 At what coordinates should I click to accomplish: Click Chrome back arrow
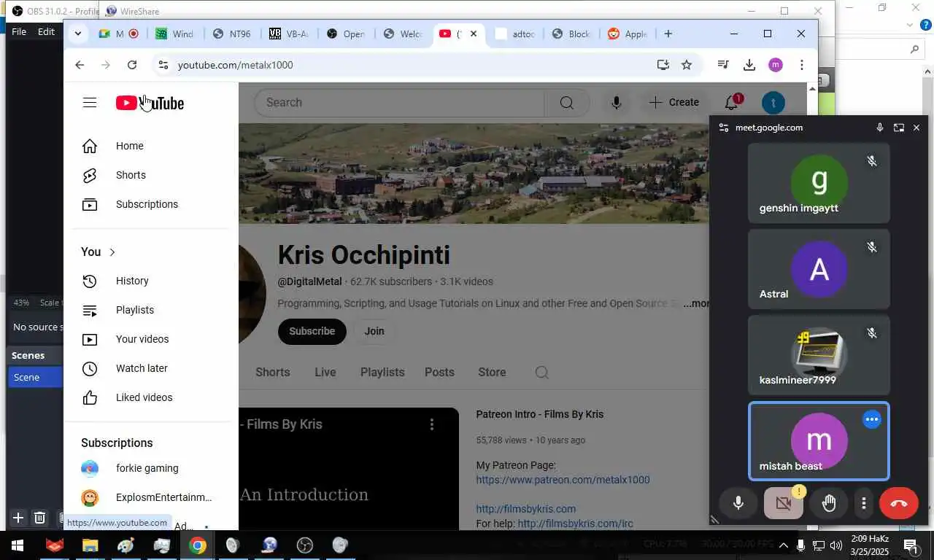click(x=80, y=65)
